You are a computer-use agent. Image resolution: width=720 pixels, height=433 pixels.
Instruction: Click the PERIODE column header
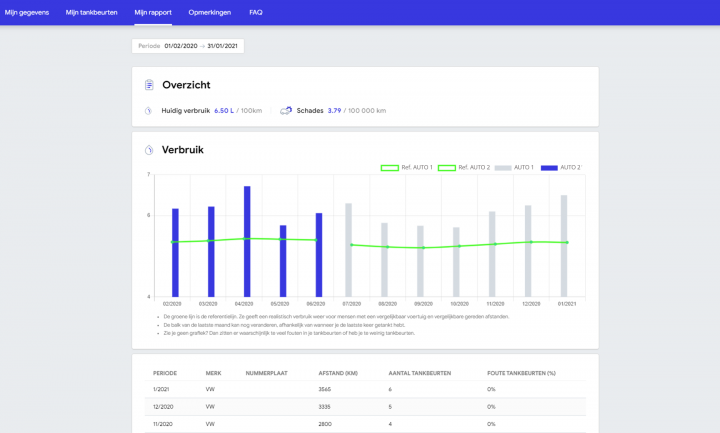(x=165, y=373)
